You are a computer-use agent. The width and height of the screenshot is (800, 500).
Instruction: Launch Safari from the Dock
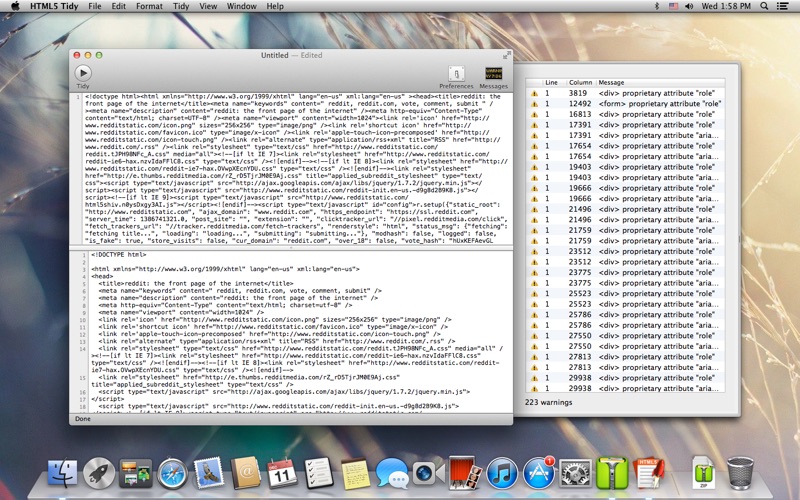pos(172,473)
